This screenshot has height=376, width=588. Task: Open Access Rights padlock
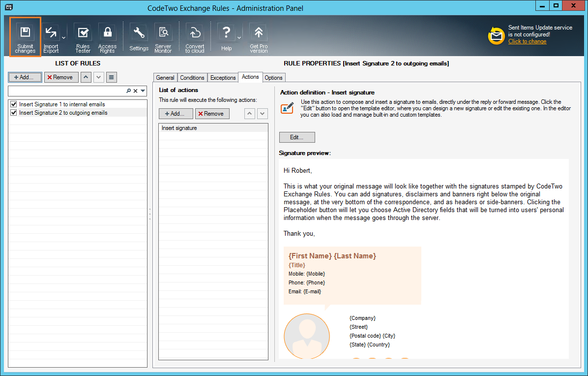(107, 38)
